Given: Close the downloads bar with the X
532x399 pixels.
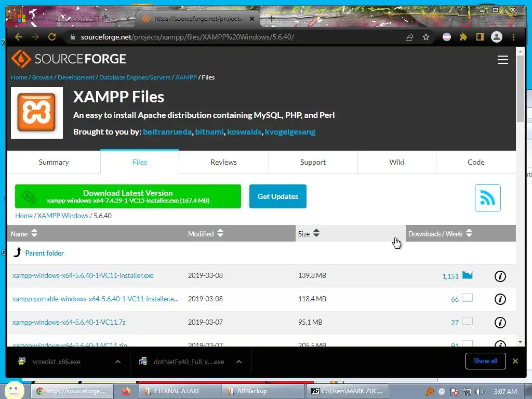Looking at the screenshot, I should point(515,361).
